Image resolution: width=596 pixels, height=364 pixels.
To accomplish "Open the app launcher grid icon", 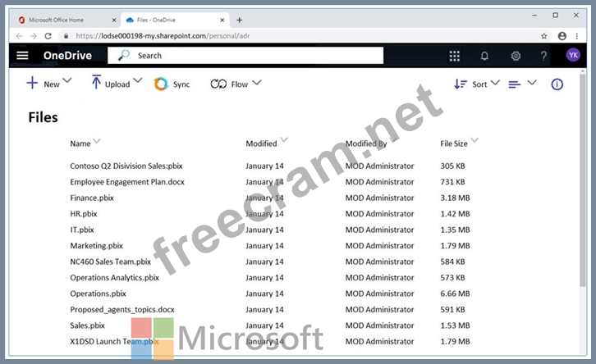I will point(455,56).
